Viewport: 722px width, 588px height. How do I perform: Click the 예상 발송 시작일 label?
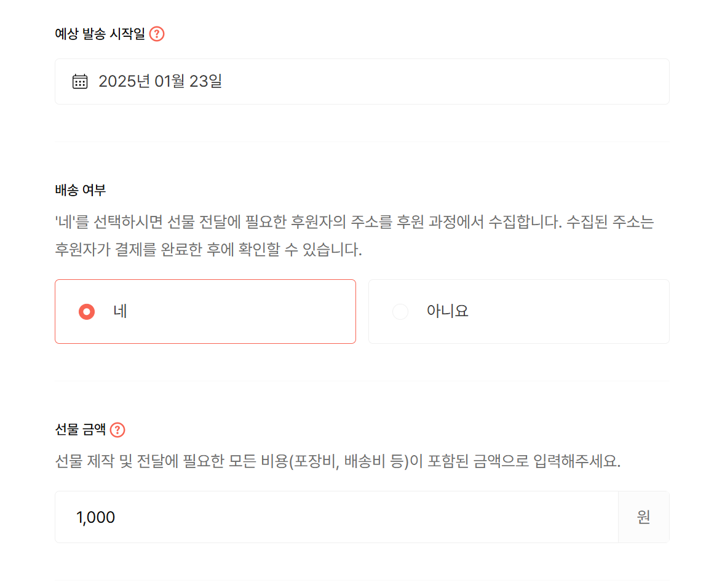[x=100, y=34]
